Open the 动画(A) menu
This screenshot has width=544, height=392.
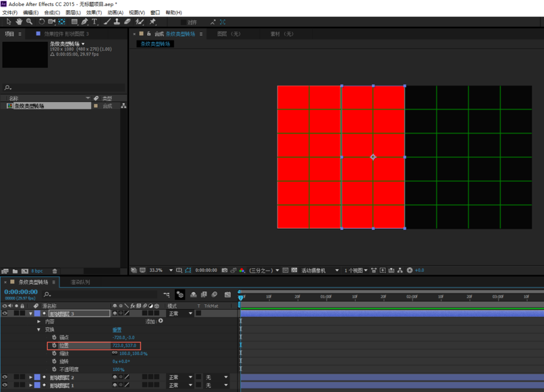tap(115, 13)
